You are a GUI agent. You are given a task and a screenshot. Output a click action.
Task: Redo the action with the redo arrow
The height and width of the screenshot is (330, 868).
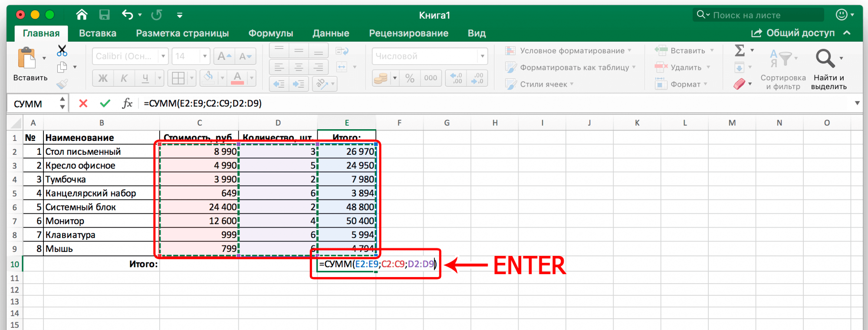click(x=157, y=15)
